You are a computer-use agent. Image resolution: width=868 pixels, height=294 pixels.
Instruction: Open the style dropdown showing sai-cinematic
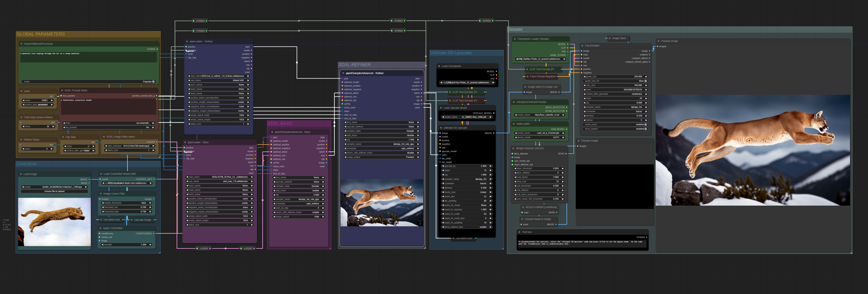tap(109, 123)
